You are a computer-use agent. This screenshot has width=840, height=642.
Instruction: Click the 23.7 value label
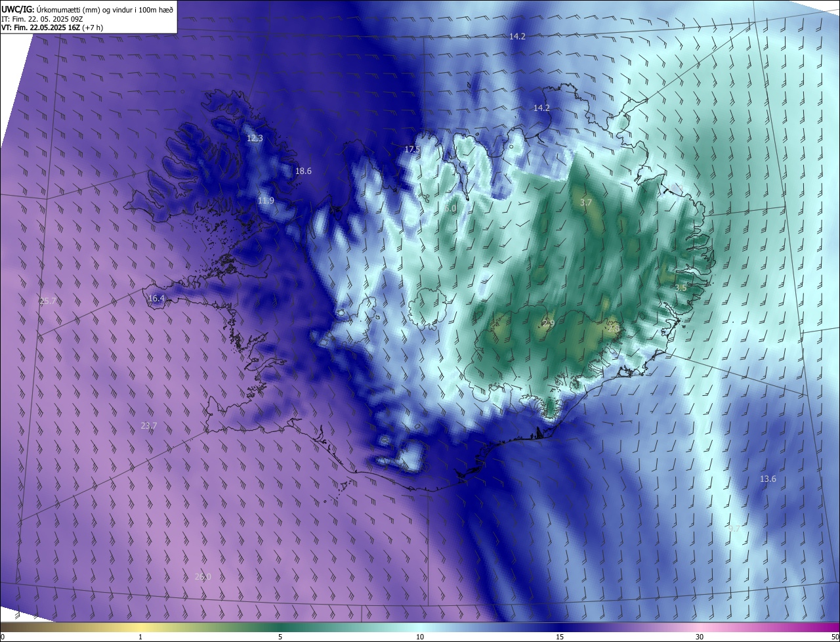(149, 425)
